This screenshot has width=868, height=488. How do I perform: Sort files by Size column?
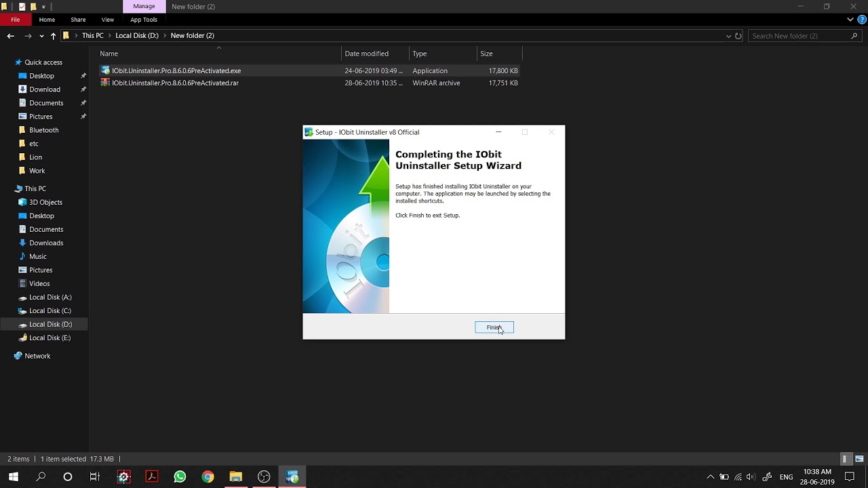(x=499, y=54)
